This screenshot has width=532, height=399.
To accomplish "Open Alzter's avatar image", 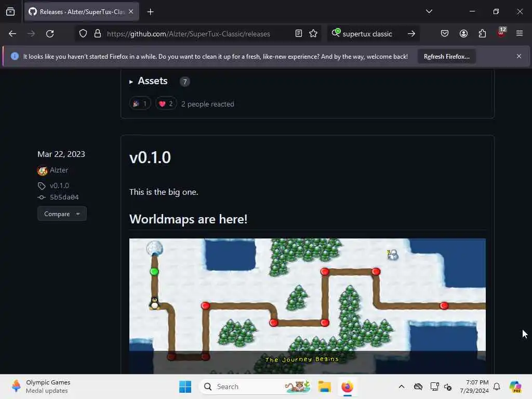I will click(x=43, y=170).
